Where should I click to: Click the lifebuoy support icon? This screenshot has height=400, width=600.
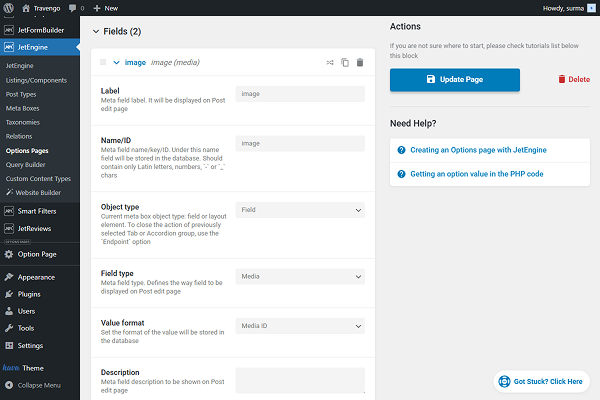pos(504,381)
